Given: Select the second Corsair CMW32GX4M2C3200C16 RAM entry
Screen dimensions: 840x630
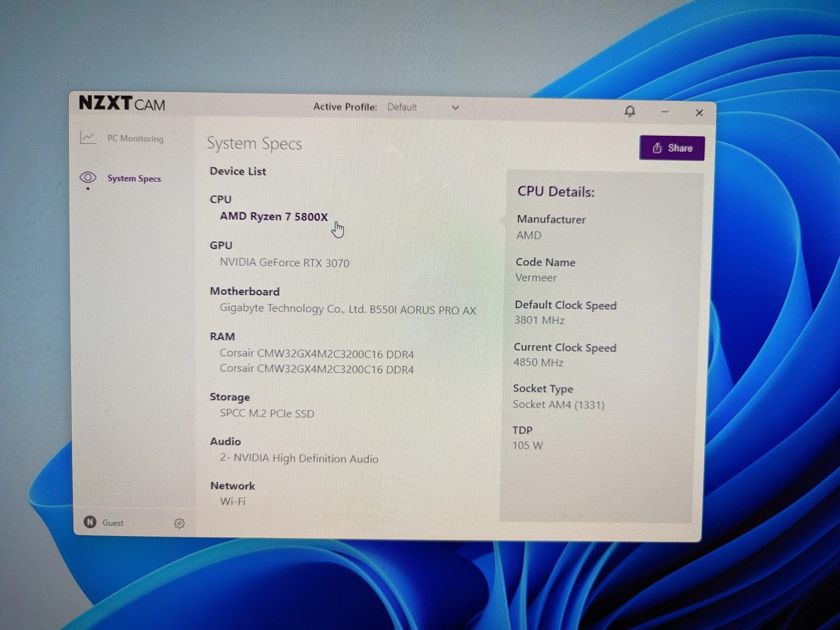Looking at the screenshot, I should tap(317, 369).
